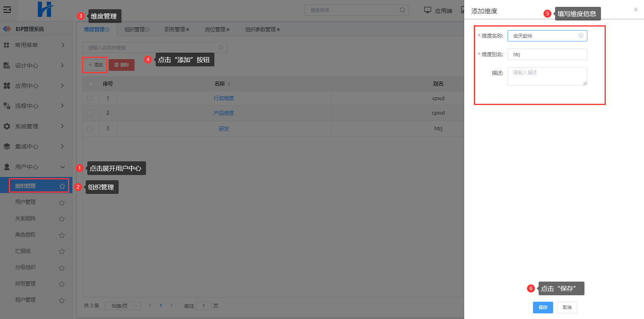The height and width of the screenshot is (319, 644).
Task: Favorite 角色授权 using its star
Action: point(62,235)
